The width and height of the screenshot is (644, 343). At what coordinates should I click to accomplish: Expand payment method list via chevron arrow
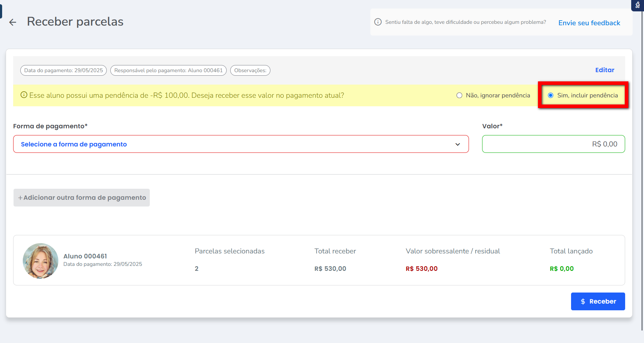click(x=458, y=144)
